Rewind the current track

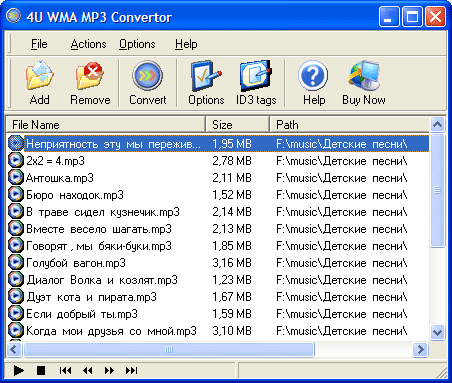pyautogui.click(x=88, y=370)
